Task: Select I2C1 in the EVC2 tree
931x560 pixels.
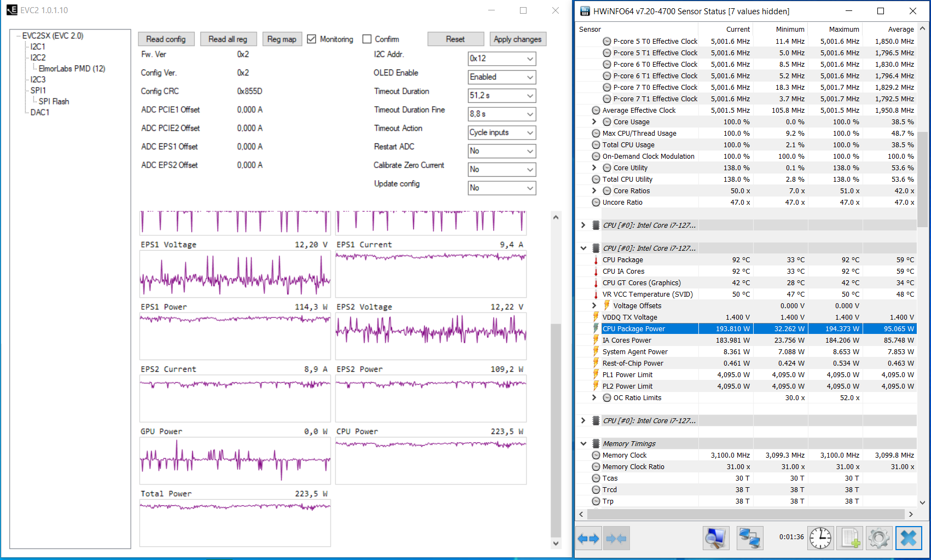Action: point(38,47)
